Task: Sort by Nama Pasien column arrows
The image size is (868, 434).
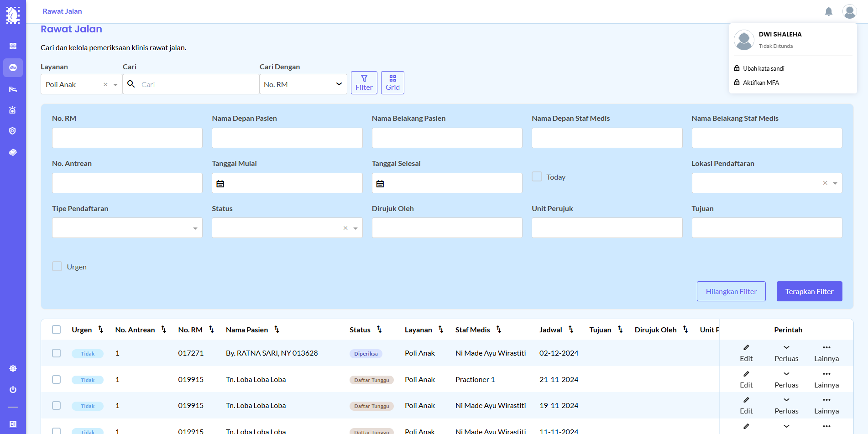Action: coord(277,329)
